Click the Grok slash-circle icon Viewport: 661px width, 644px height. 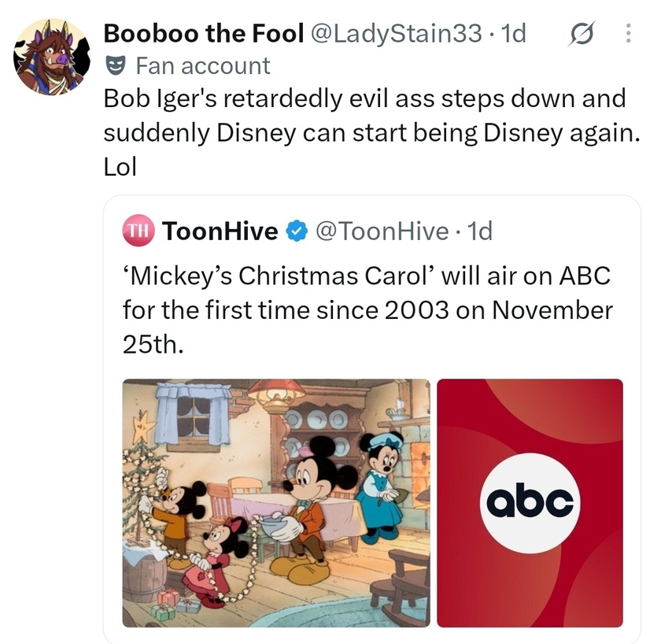pyautogui.click(x=582, y=33)
